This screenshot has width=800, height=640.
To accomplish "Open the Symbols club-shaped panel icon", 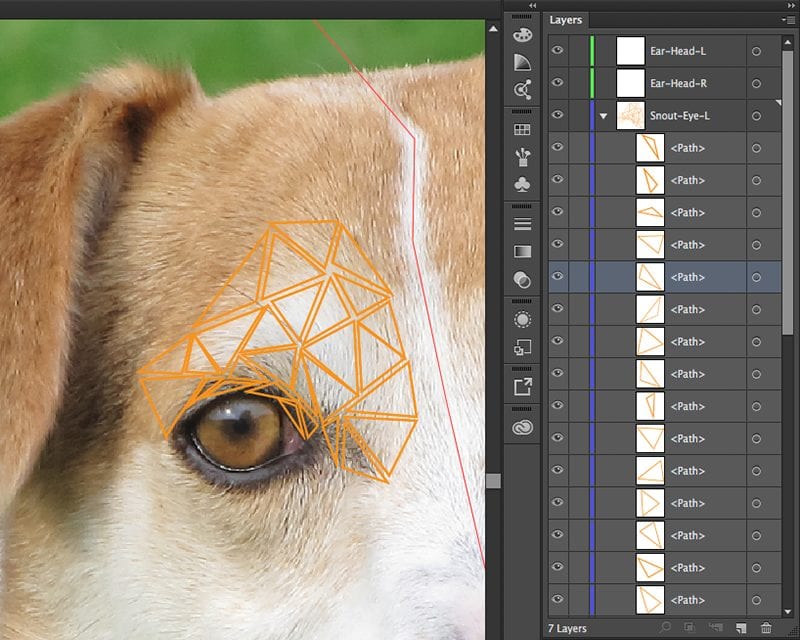I will 522,185.
